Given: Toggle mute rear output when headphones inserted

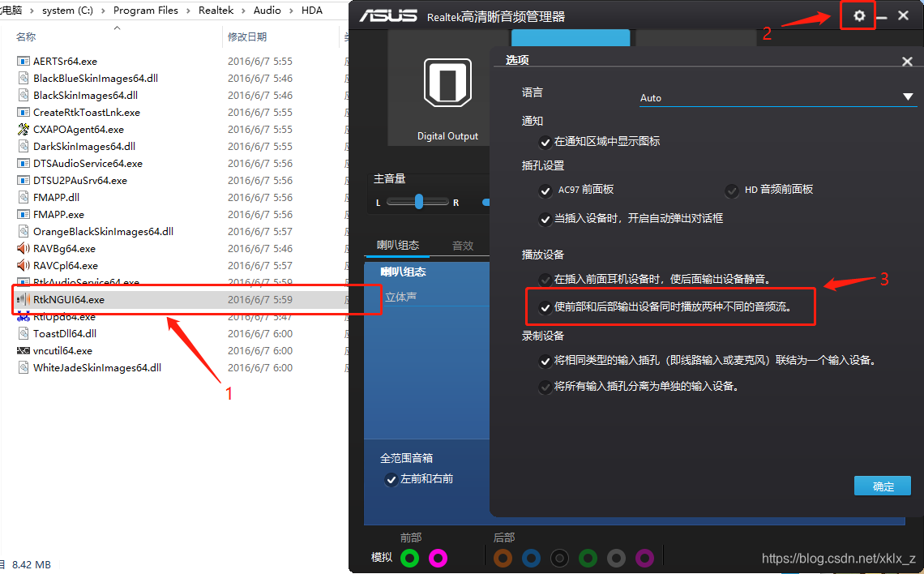Looking at the screenshot, I should click(x=545, y=280).
